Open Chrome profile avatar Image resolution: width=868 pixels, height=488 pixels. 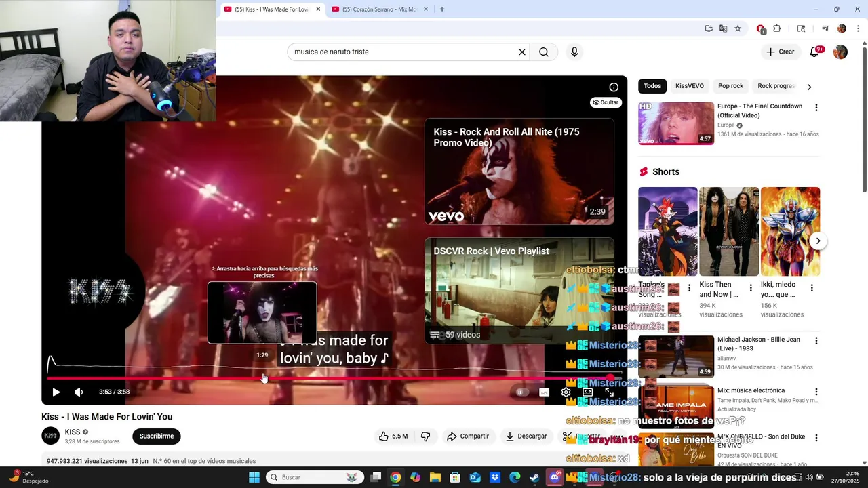(x=842, y=28)
